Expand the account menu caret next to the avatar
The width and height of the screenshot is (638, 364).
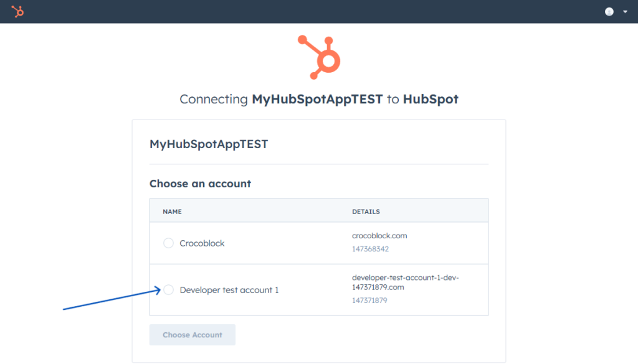625,11
